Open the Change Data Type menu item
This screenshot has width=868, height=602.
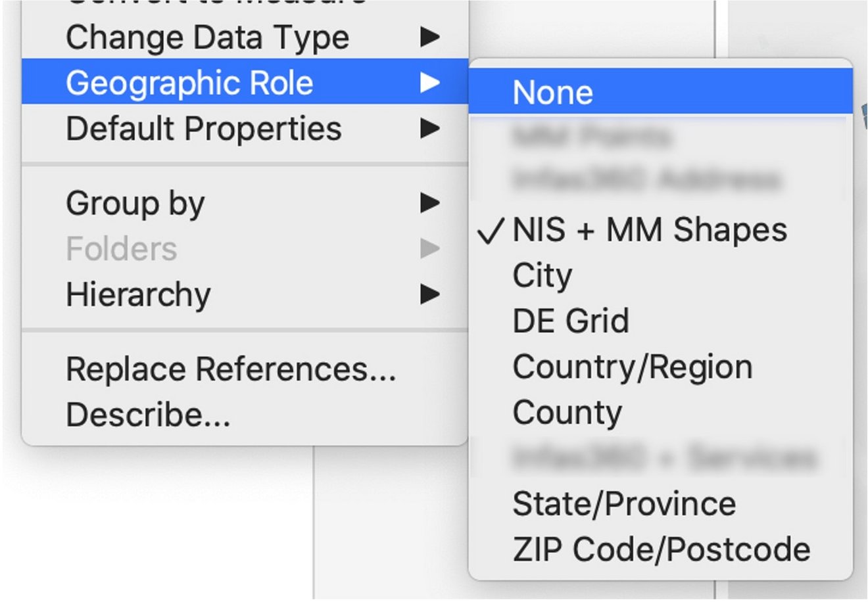click(207, 37)
